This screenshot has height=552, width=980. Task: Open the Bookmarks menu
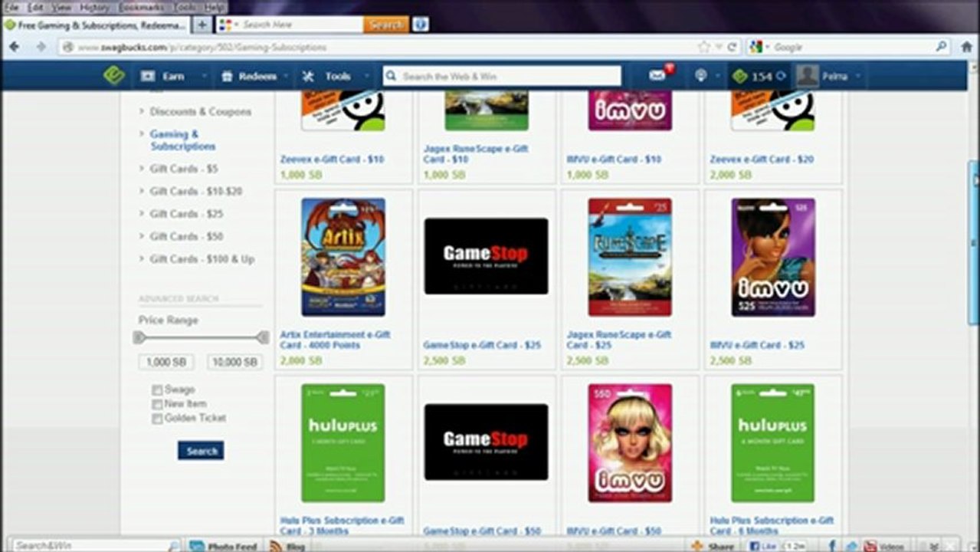point(143,7)
